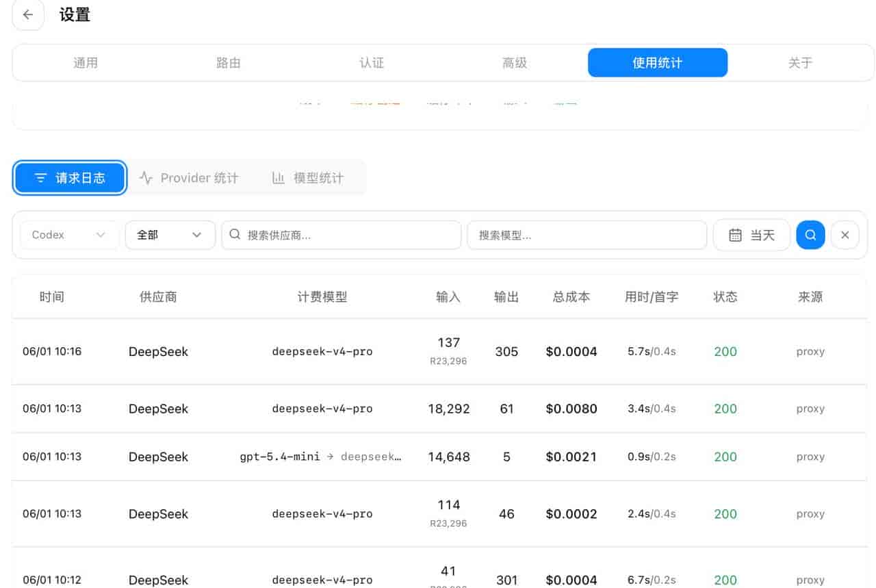Open the 关于 tab
Viewport: 876px width, 588px height.
click(x=800, y=63)
